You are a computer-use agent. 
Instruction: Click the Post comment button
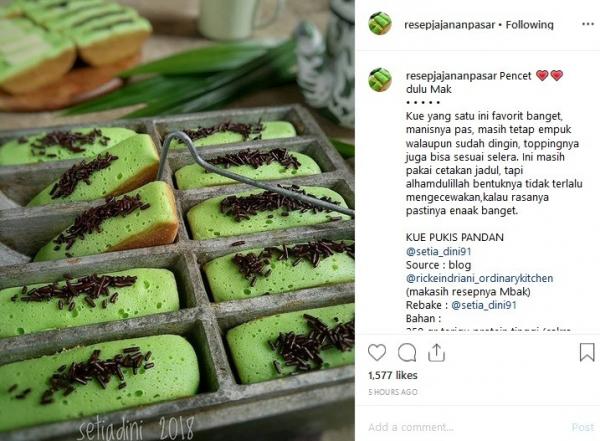583,427
